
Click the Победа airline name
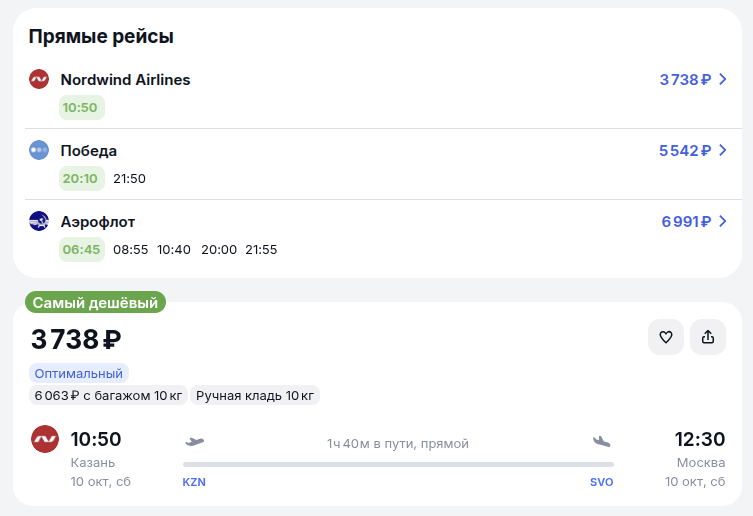(88, 151)
